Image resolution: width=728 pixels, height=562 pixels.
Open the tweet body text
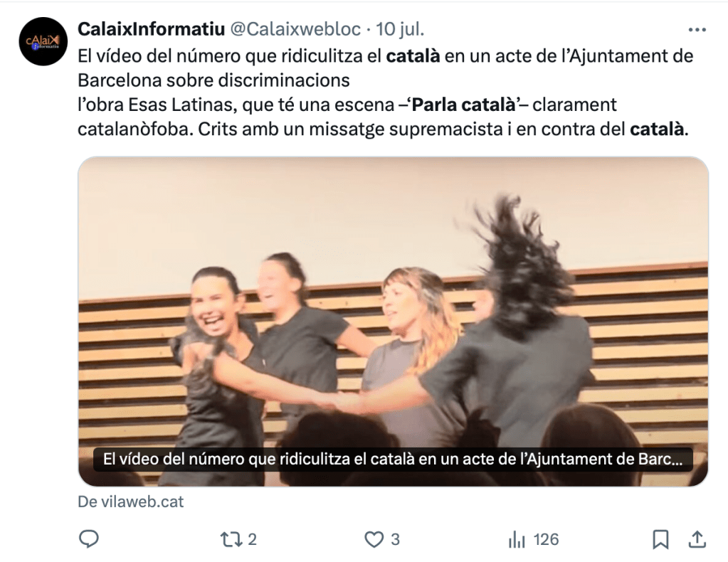coord(386,92)
